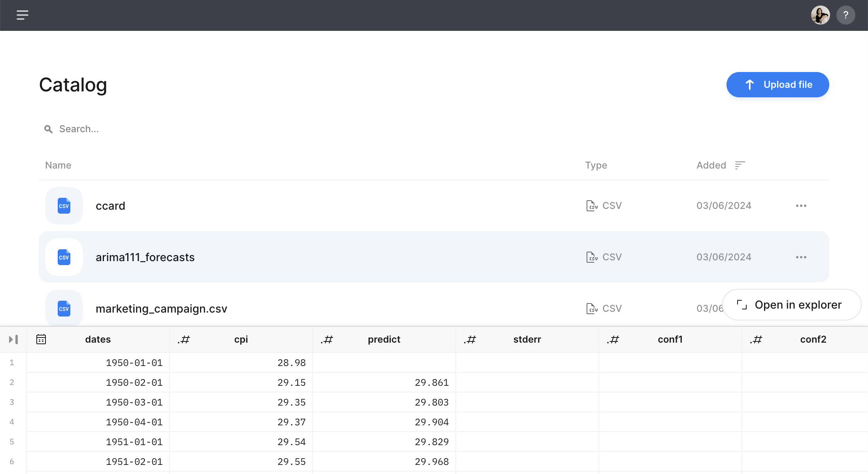Open the help question mark icon
The width and height of the screenshot is (868, 474).
tap(845, 15)
